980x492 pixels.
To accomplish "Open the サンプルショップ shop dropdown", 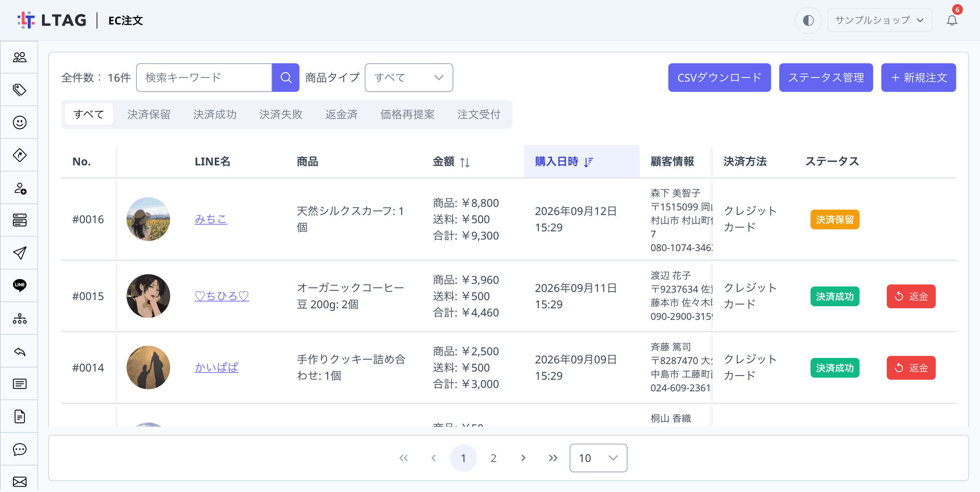I will click(x=880, y=20).
